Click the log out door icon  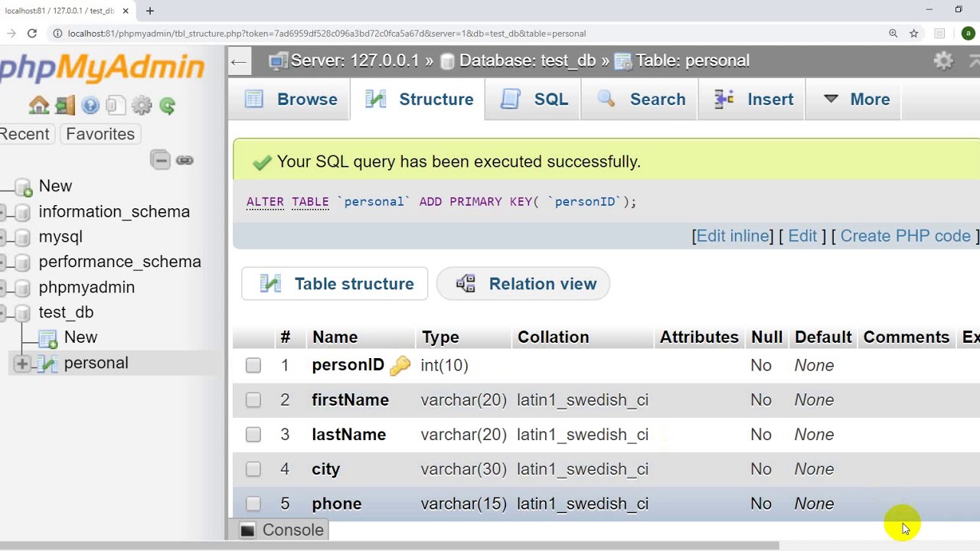[65, 106]
